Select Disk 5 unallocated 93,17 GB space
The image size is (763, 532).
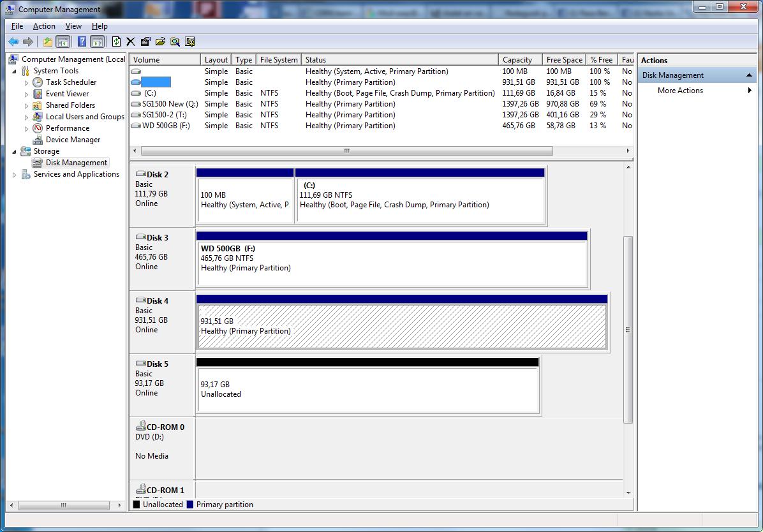(x=367, y=390)
